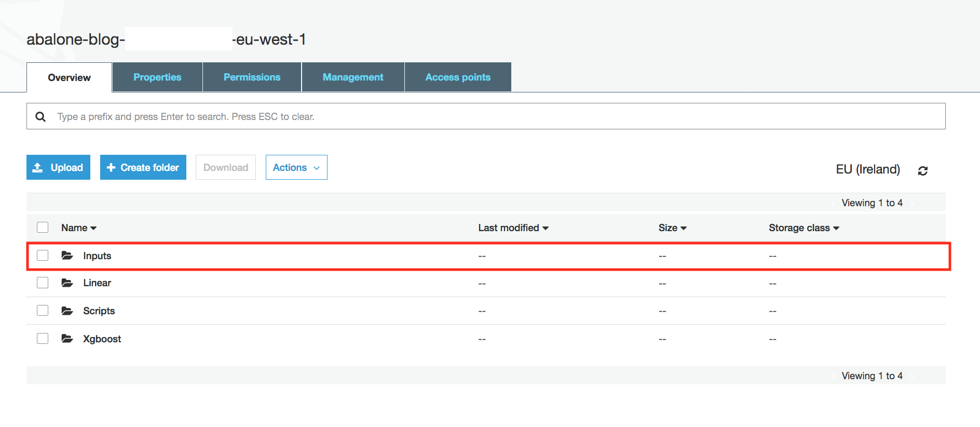Check the Inputs folder checkbox
Image resolution: width=980 pixels, height=427 pixels.
coord(43,255)
